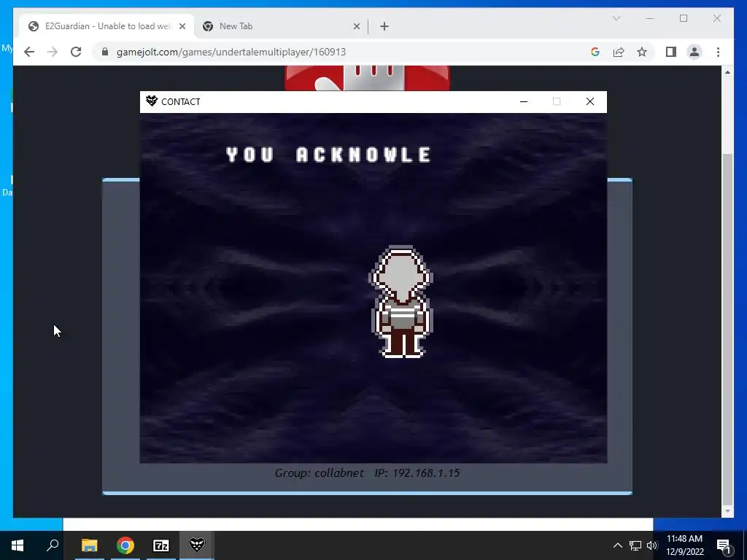Bookmark this page with the star icon
Image resolution: width=747 pixels, height=560 pixels.
[x=642, y=52]
